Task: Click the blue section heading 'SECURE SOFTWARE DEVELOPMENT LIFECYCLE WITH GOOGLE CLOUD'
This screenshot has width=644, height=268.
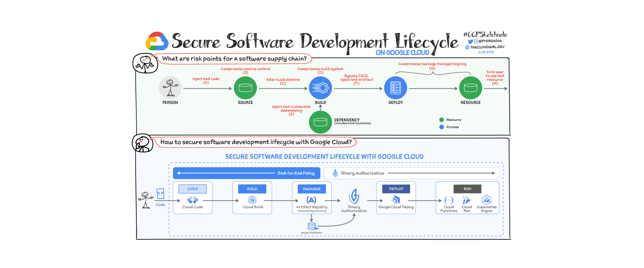Action: [324, 157]
